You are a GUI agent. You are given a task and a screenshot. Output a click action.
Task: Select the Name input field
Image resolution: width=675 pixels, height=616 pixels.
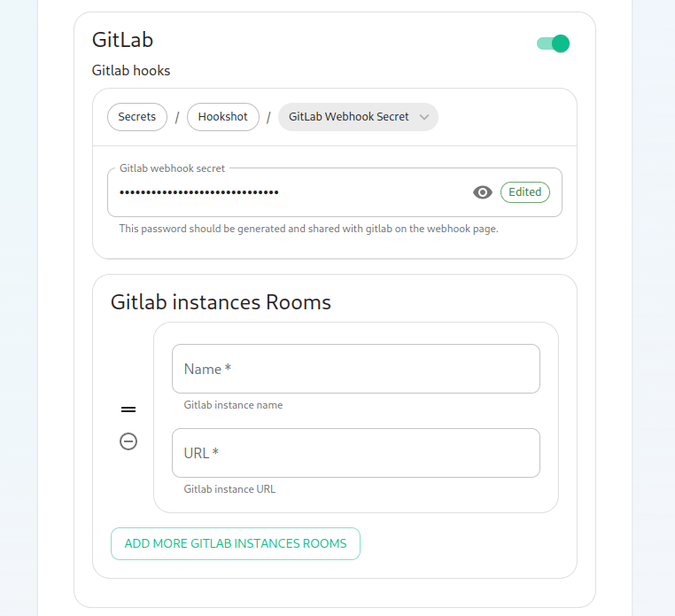[355, 369]
